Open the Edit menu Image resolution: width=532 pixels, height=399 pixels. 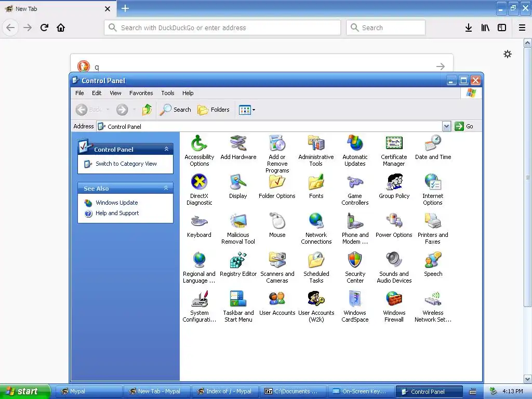[x=97, y=93]
